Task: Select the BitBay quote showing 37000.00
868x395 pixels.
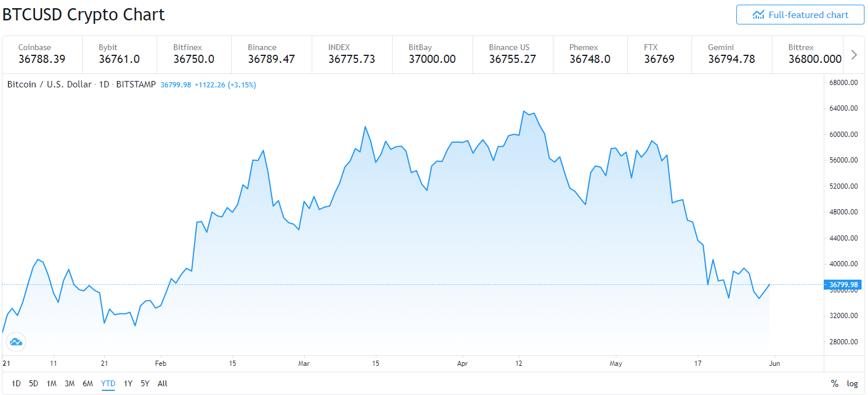Action: [432, 54]
